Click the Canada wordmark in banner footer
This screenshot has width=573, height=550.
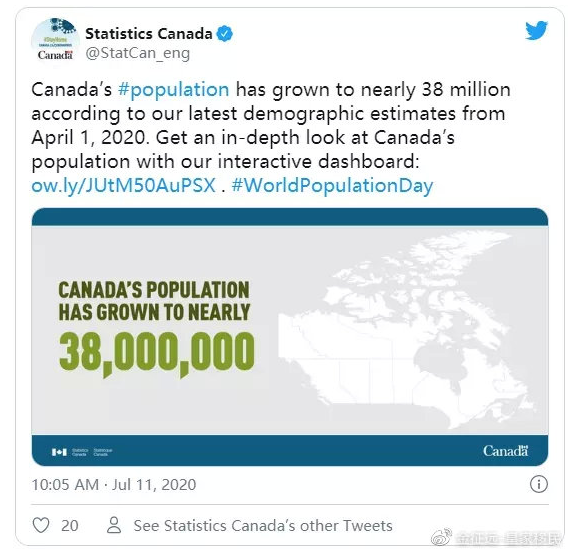[505, 451]
